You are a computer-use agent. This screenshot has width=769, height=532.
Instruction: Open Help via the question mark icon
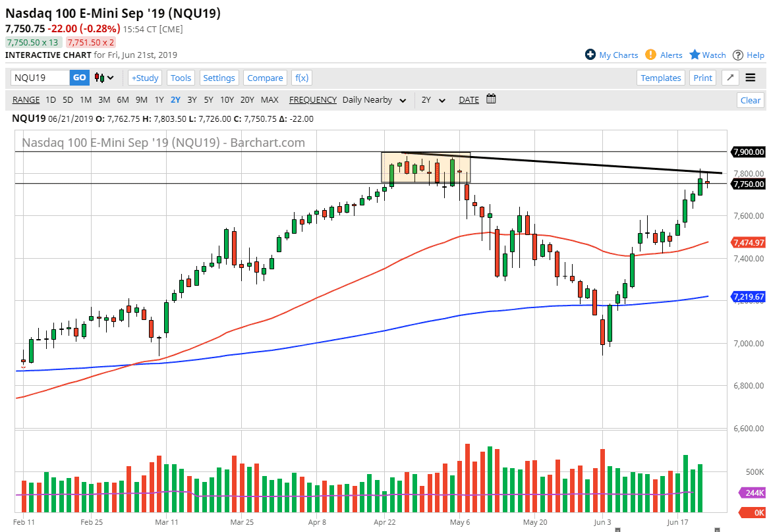pyautogui.click(x=739, y=55)
